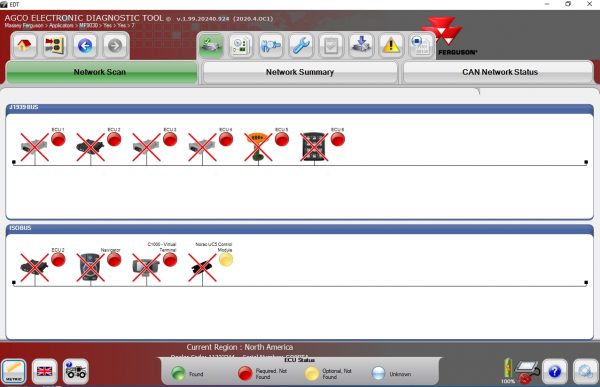
Task: Click the battery 100% indicator
Action: point(508,371)
